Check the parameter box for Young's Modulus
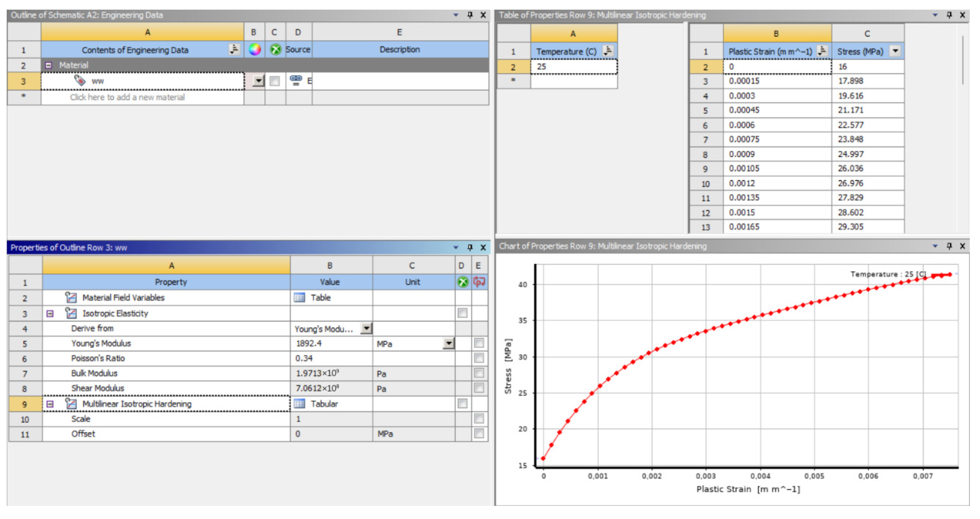 (479, 343)
